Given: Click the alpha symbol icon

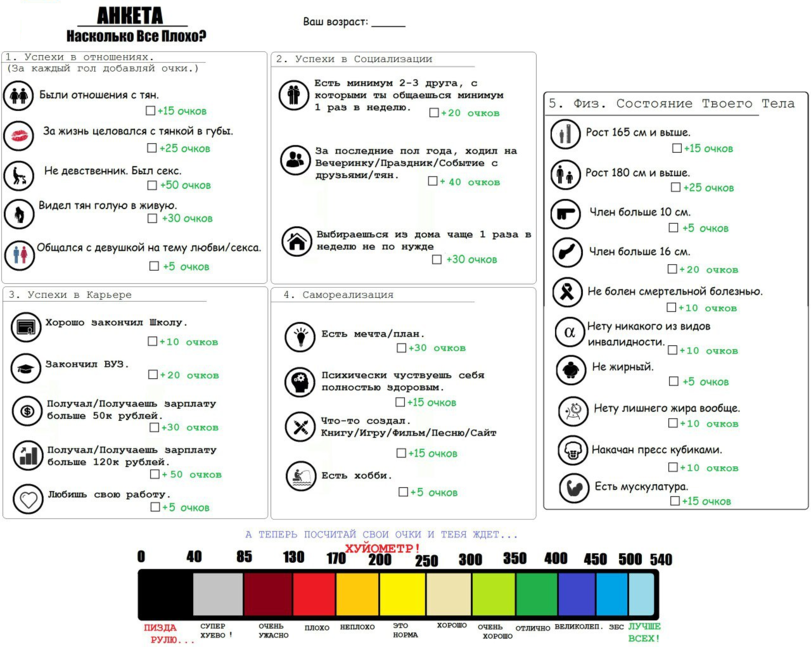Looking at the screenshot, I should [x=569, y=333].
